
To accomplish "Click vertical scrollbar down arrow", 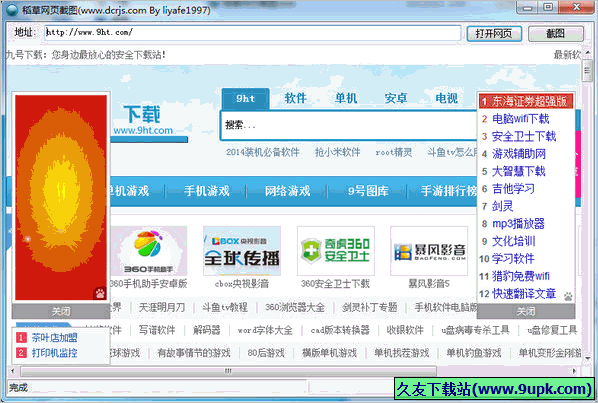I will click(587, 359).
